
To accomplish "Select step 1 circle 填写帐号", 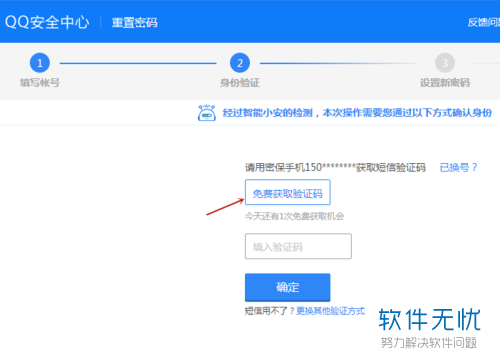I will click(40, 63).
